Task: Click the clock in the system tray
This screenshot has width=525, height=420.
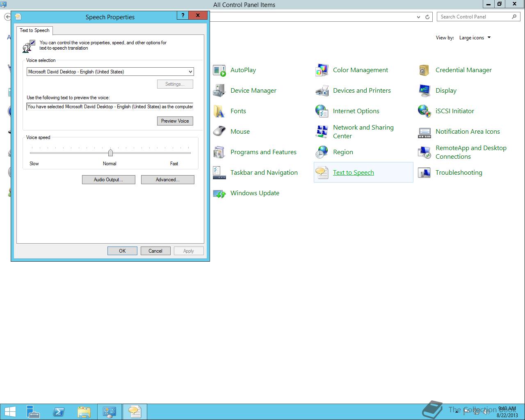Action: tap(507, 412)
